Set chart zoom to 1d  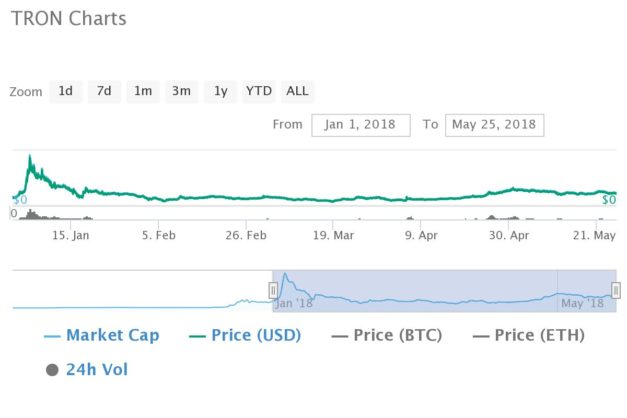[x=66, y=91]
